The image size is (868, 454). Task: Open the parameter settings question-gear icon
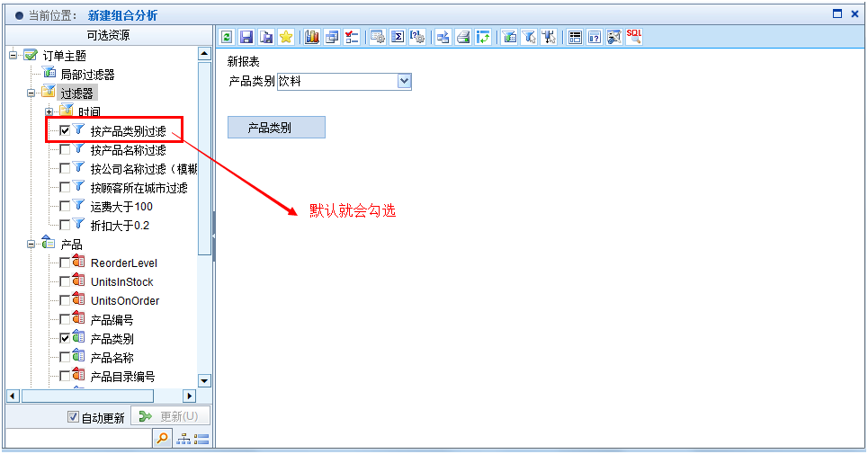[417, 37]
